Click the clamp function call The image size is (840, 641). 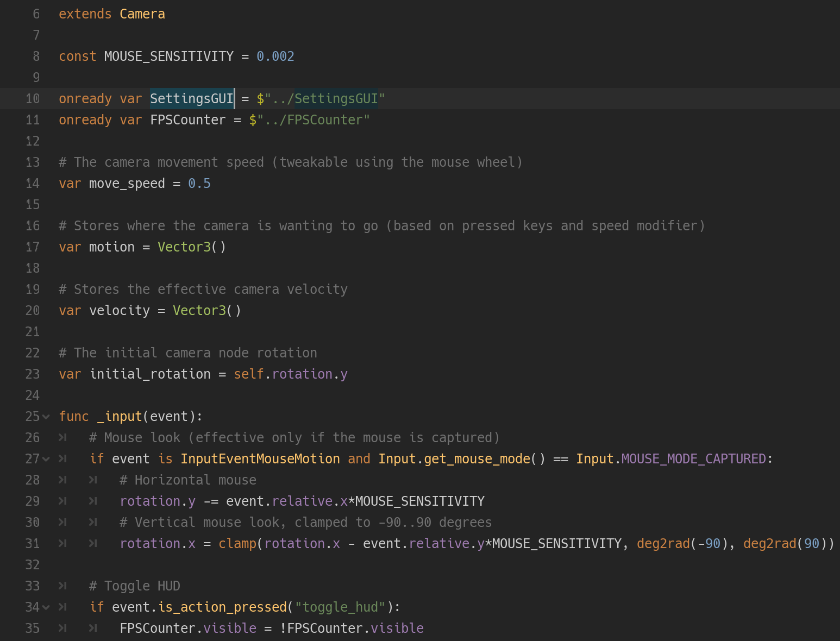tap(237, 544)
